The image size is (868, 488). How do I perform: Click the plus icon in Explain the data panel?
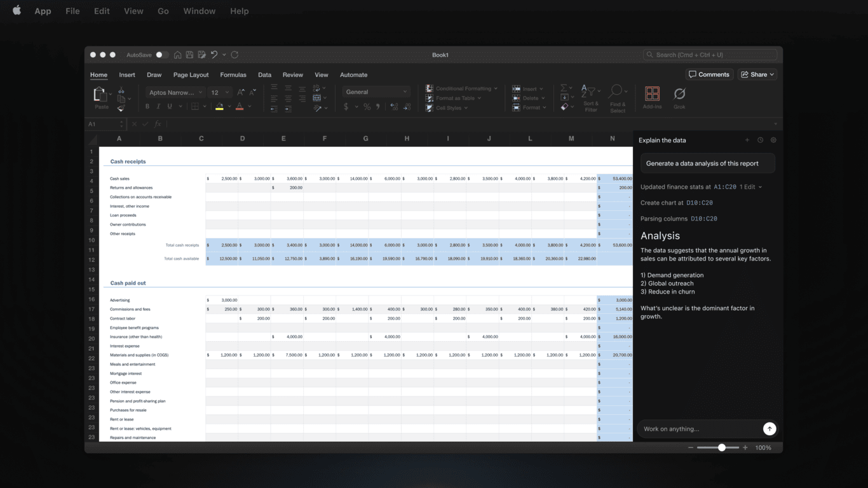[x=747, y=140]
